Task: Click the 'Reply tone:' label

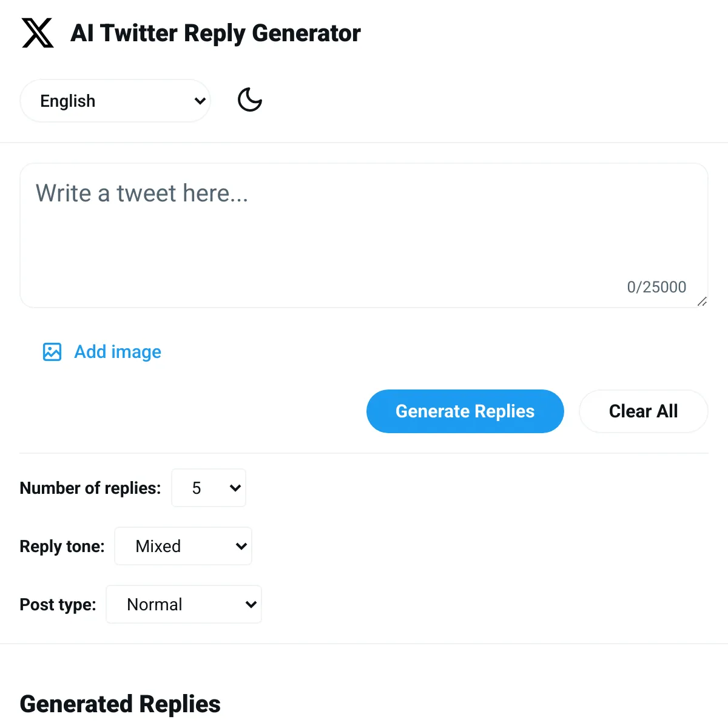Action: click(62, 546)
